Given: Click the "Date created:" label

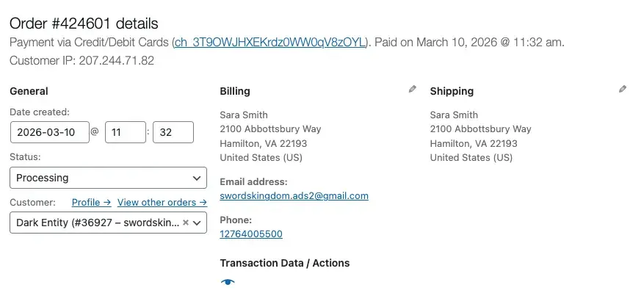Looking at the screenshot, I should (40, 112).
